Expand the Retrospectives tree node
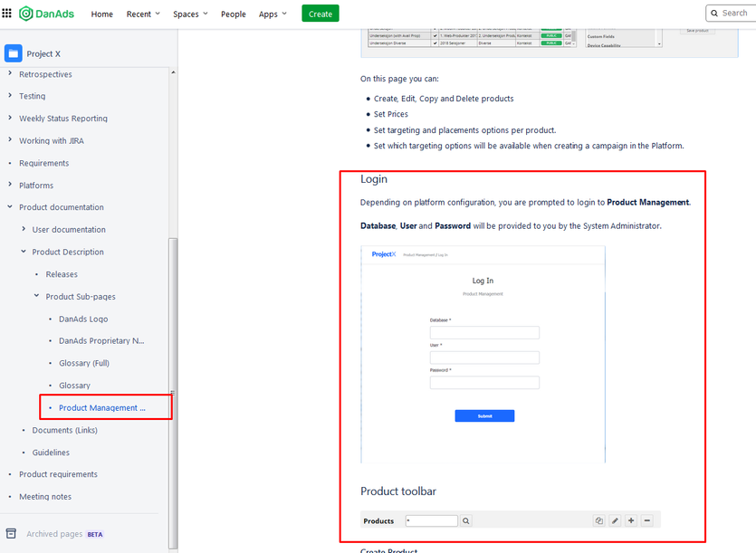This screenshot has height=553, width=756. point(10,73)
